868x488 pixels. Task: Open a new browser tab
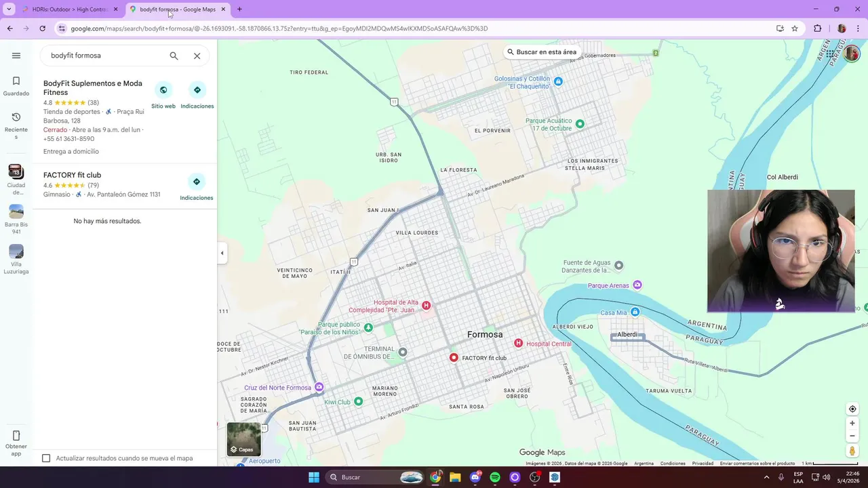click(x=239, y=9)
